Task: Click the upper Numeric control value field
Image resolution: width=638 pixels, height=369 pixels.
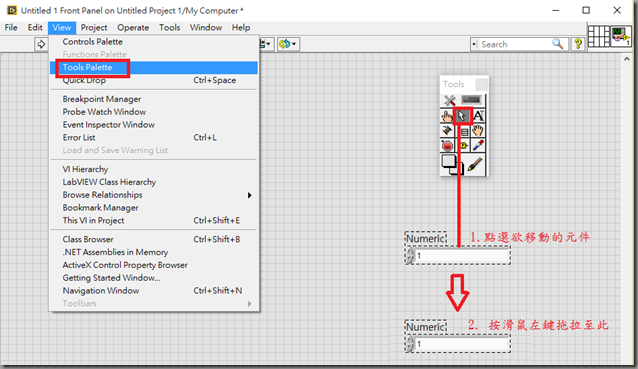Action: tap(462, 255)
